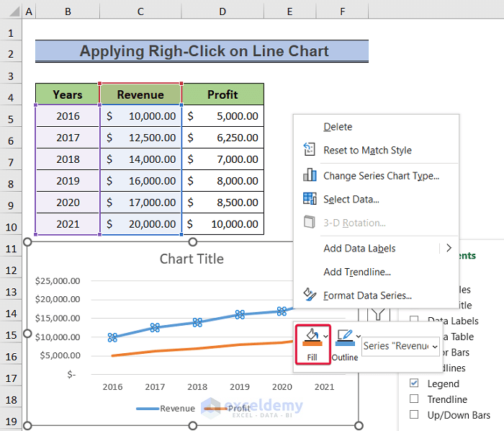This screenshot has height=431, width=504.
Task: Click the revenue cell 16,000.00
Action: pyautogui.click(x=140, y=181)
